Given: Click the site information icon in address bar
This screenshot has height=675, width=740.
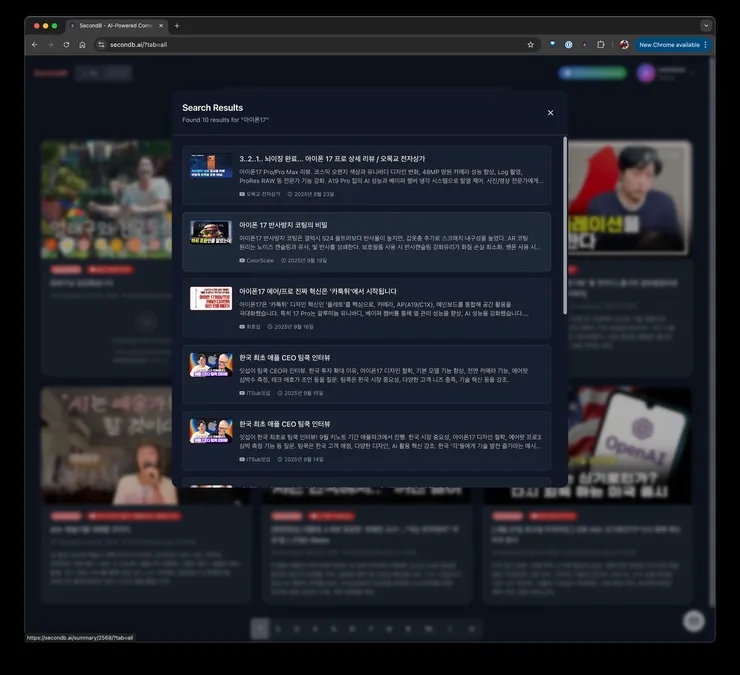Looking at the screenshot, I should pyautogui.click(x=101, y=45).
